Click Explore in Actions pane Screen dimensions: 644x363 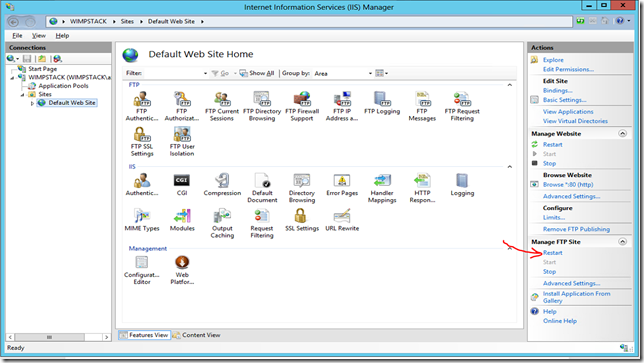tap(553, 60)
